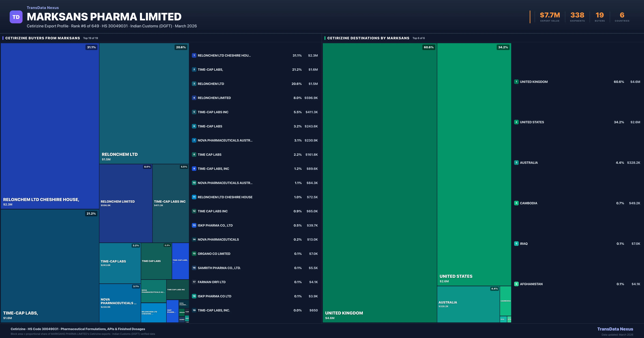
Task: Click the green badge beside CAMBODIA
Action: (x=517, y=203)
